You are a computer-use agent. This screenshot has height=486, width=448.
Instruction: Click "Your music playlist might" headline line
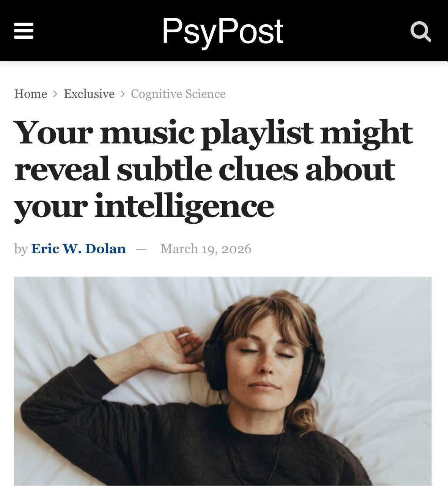[213, 133]
